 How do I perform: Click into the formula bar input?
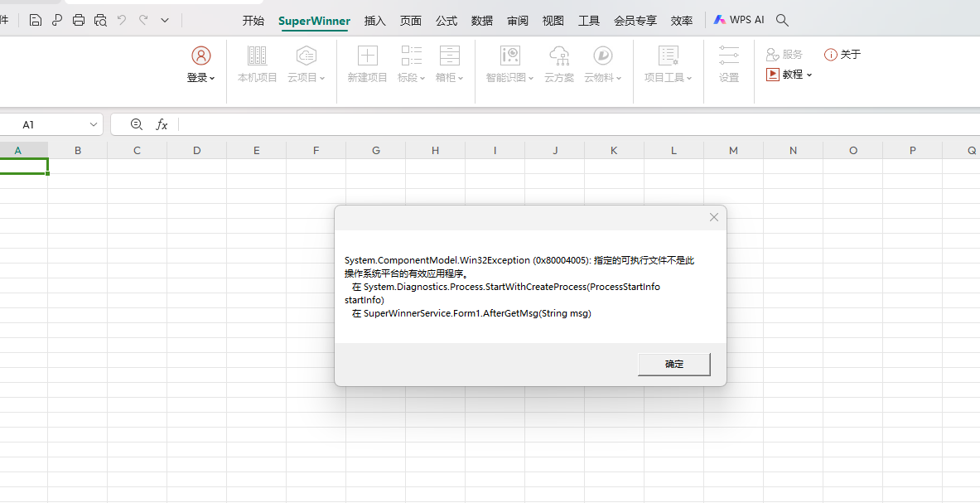pos(579,124)
